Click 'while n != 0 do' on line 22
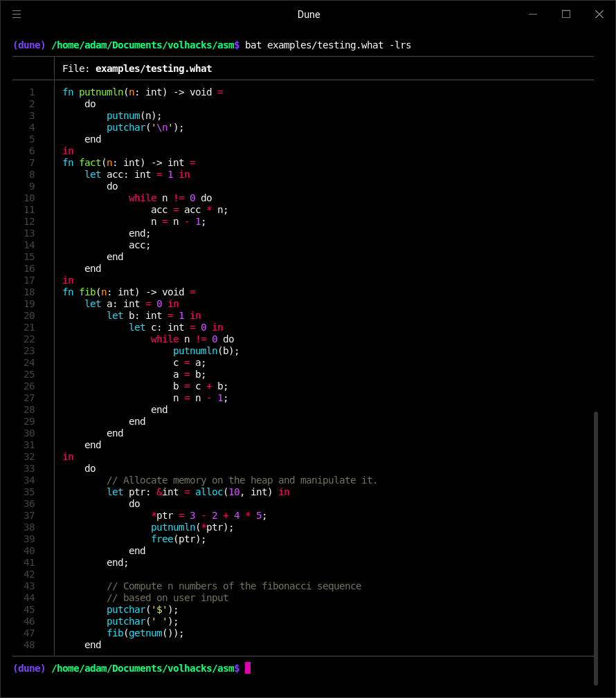Screen dimensions: 616x698 coord(192,339)
